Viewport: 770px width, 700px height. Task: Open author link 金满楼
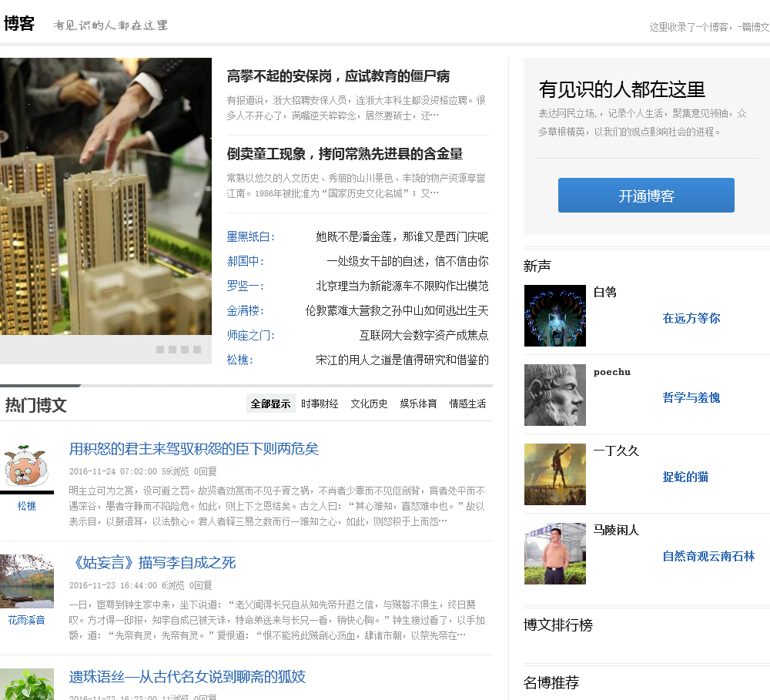tap(245, 310)
